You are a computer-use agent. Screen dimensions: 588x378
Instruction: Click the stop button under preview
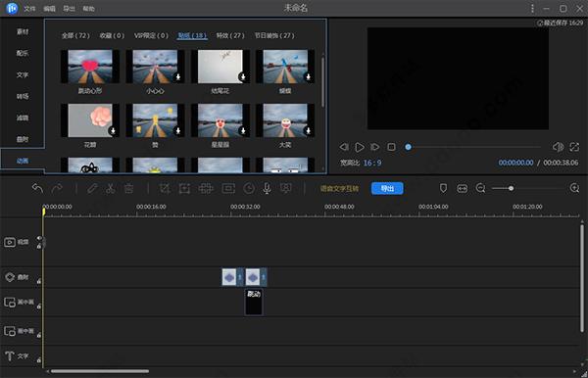tap(391, 147)
